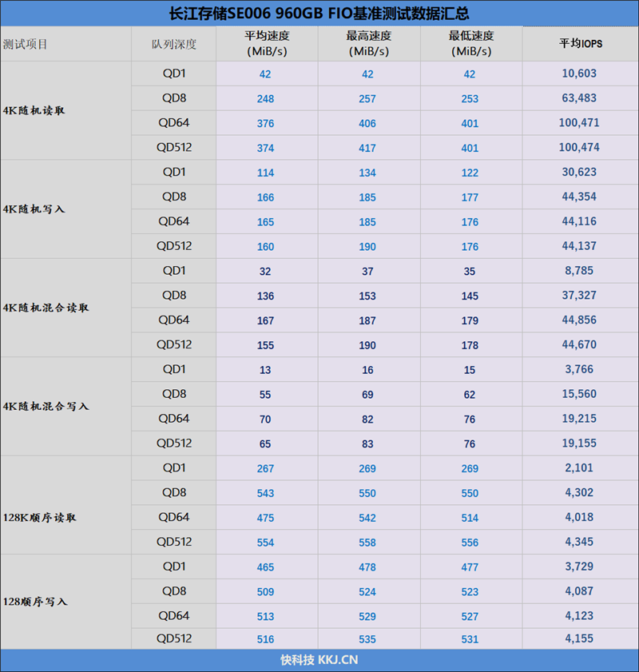Select IOPS value 63,483

[x=579, y=98]
